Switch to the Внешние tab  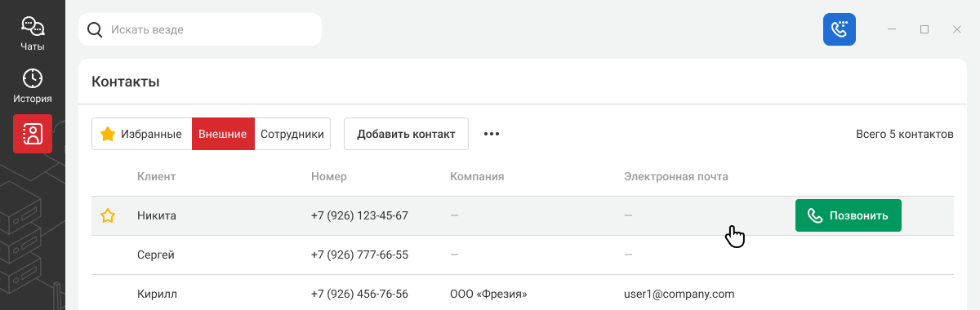[223, 134]
